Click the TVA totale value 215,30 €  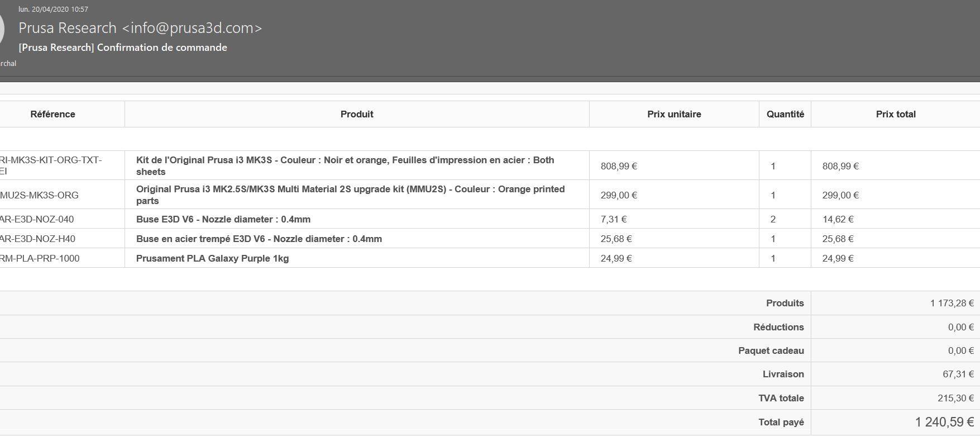[x=956, y=398]
